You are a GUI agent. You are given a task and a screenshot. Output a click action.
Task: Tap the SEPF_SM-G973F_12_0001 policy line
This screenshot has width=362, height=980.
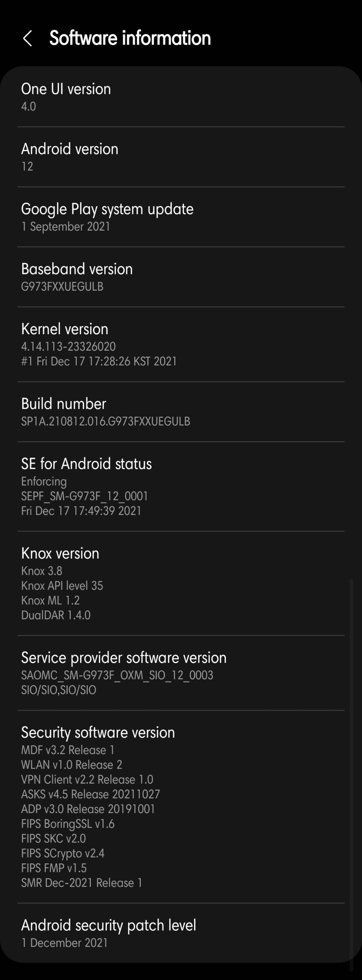pos(85,496)
